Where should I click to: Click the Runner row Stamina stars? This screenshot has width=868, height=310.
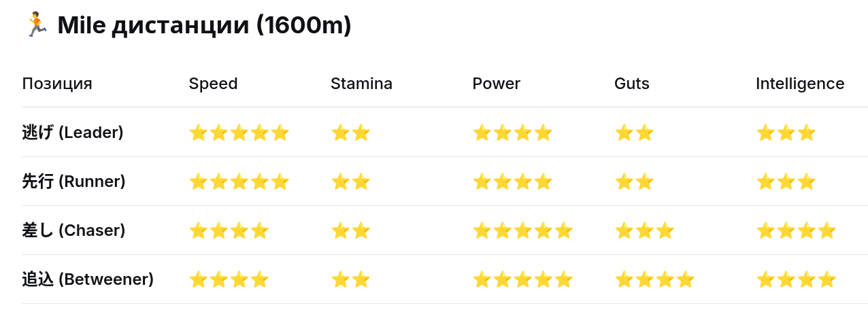[x=351, y=182]
